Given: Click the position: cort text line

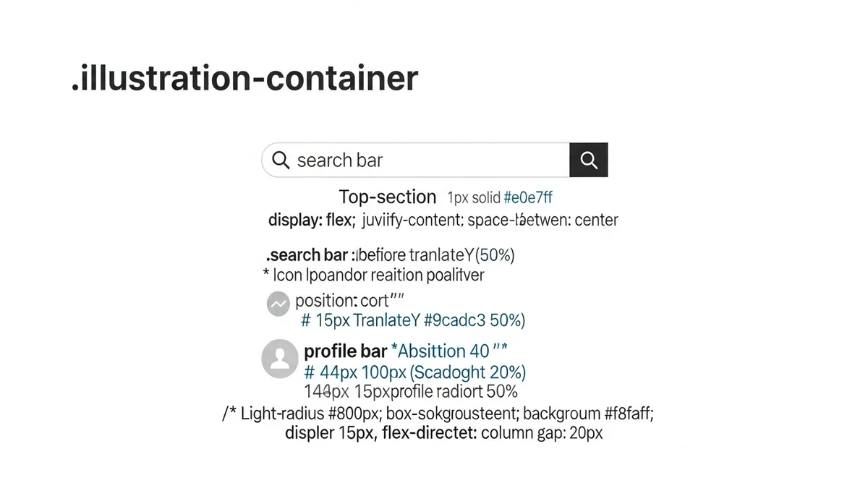Looking at the screenshot, I should click(x=349, y=301).
